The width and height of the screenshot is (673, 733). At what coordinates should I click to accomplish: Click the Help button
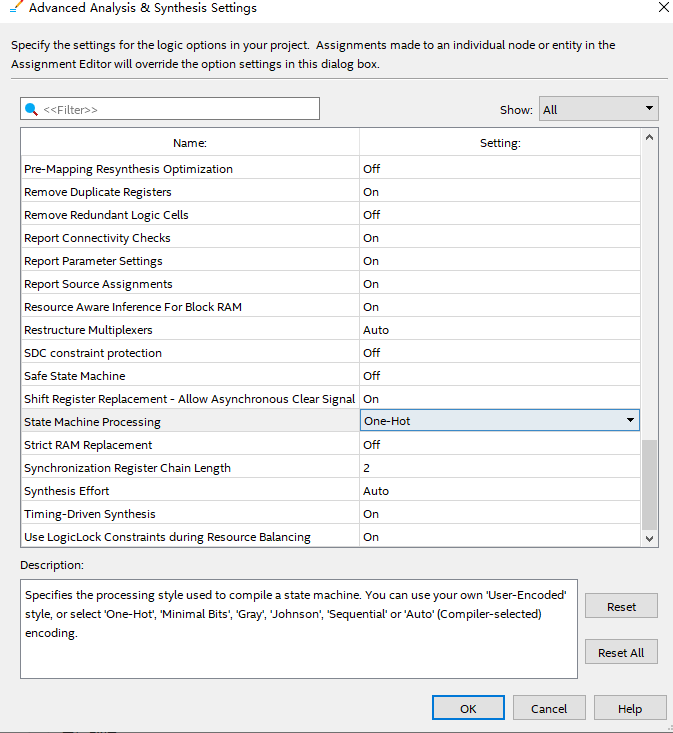click(629, 708)
